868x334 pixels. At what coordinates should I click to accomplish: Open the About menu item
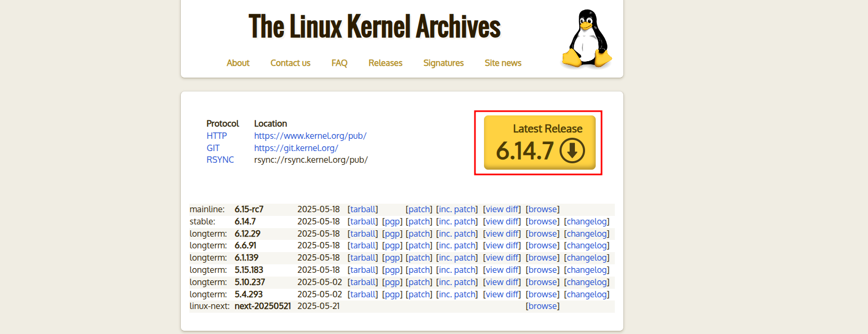(238, 63)
